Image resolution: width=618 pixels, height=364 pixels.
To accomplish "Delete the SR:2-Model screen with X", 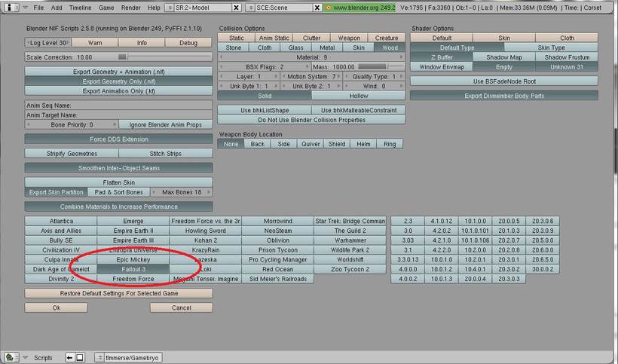I will coord(236,8).
